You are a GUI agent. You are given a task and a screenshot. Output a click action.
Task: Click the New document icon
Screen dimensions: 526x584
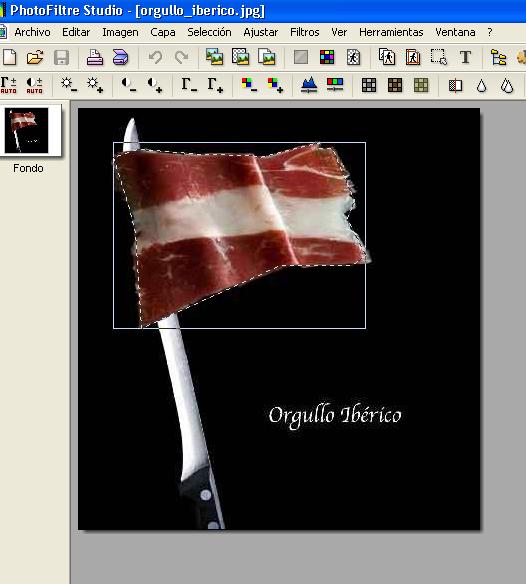click(x=10, y=57)
